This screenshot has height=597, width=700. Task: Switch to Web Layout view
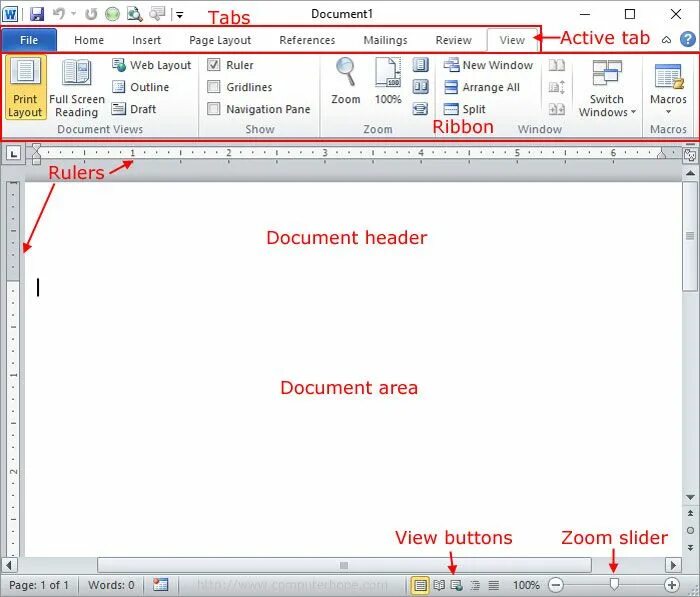(151, 65)
